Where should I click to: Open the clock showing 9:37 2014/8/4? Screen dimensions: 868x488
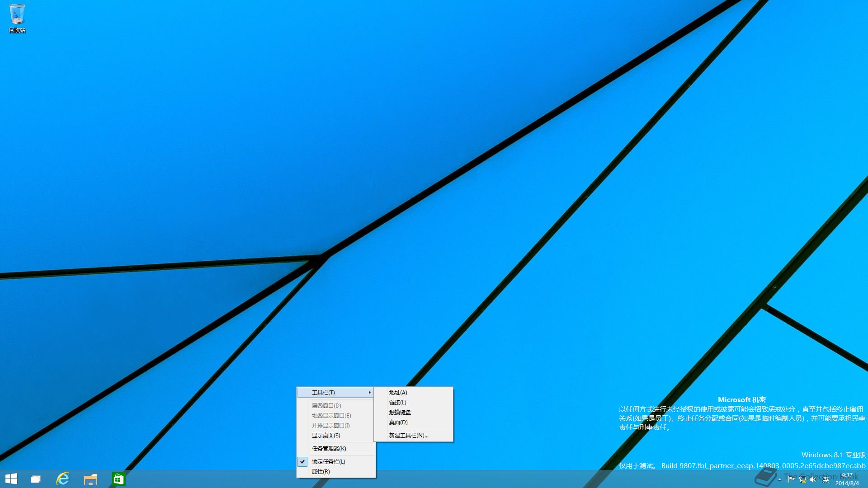click(847, 479)
